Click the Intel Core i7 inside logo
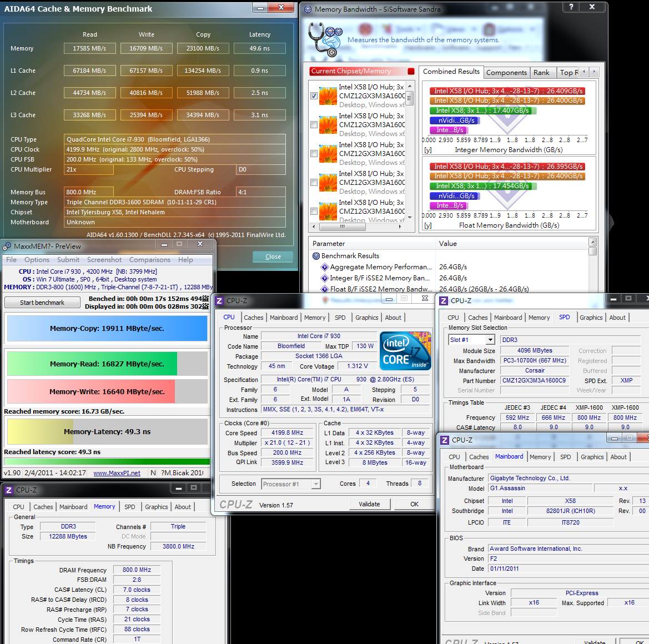Viewport: 649px width, 644px height. [x=405, y=350]
